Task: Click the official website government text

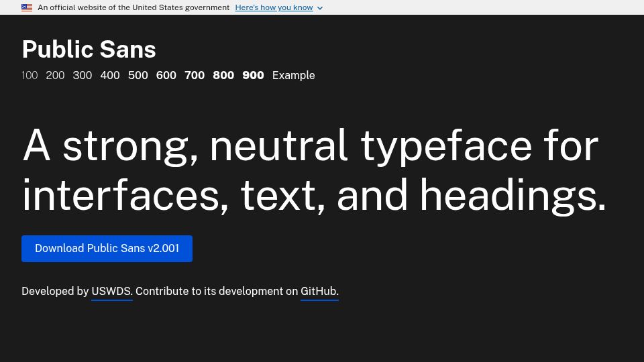Action: click(x=133, y=7)
